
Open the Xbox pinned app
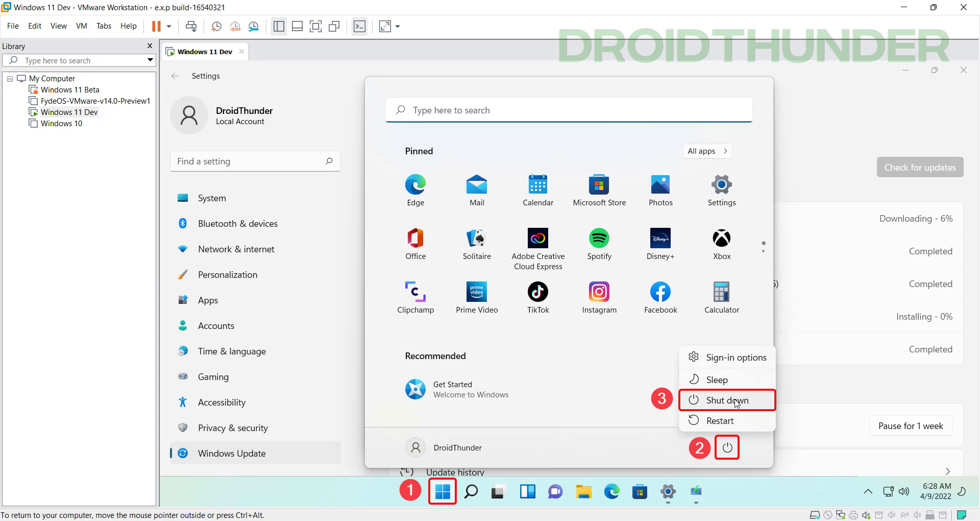coord(722,244)
